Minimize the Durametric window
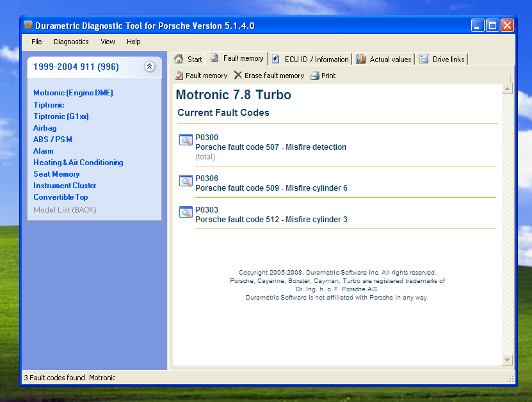The width and height of the screenshot is (532, 402). click(477, 26)
